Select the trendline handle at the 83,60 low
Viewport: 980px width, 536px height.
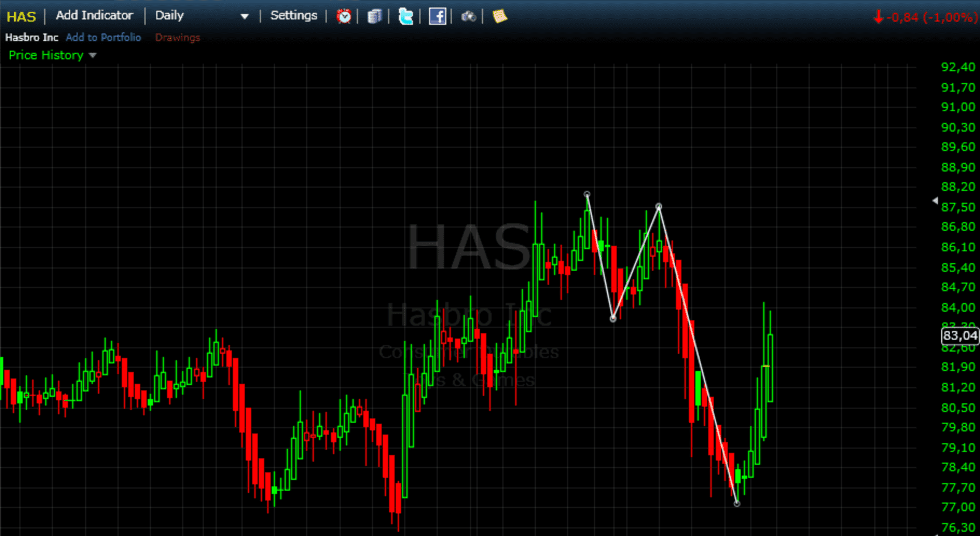(613, 319)
